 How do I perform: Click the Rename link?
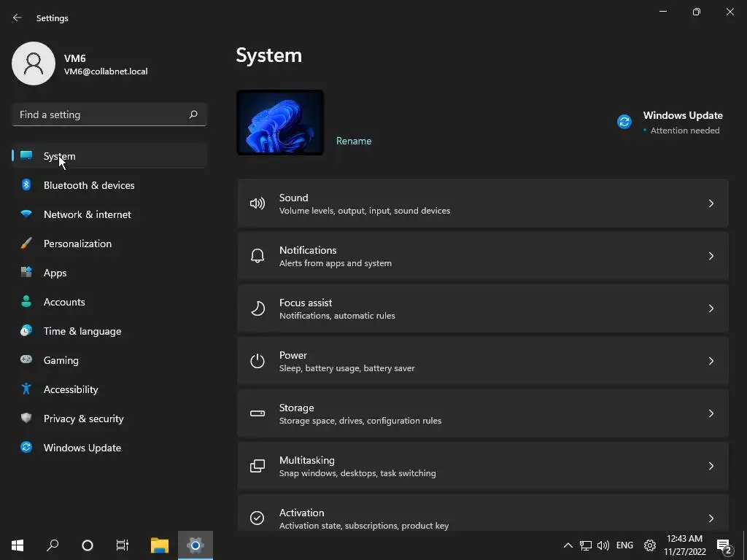(354, 141)
